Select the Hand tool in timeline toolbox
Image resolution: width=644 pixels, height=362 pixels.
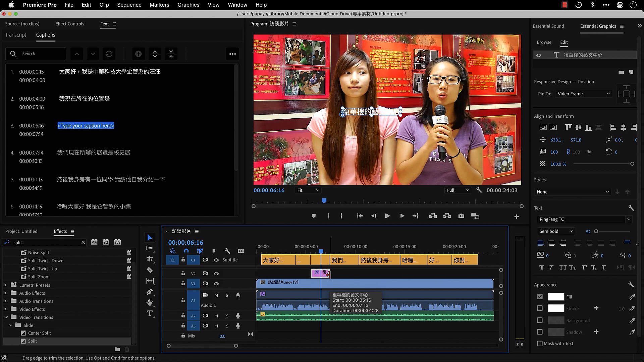[150, 303]
